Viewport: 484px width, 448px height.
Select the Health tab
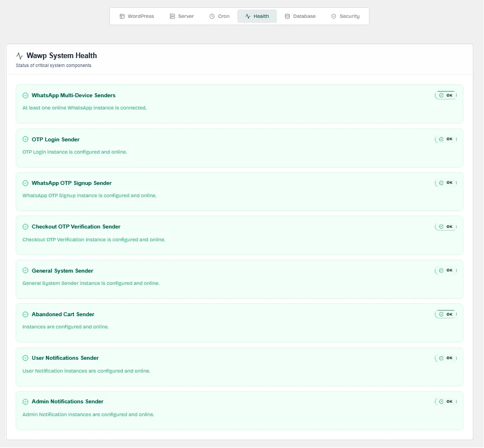tap(257, 16)
